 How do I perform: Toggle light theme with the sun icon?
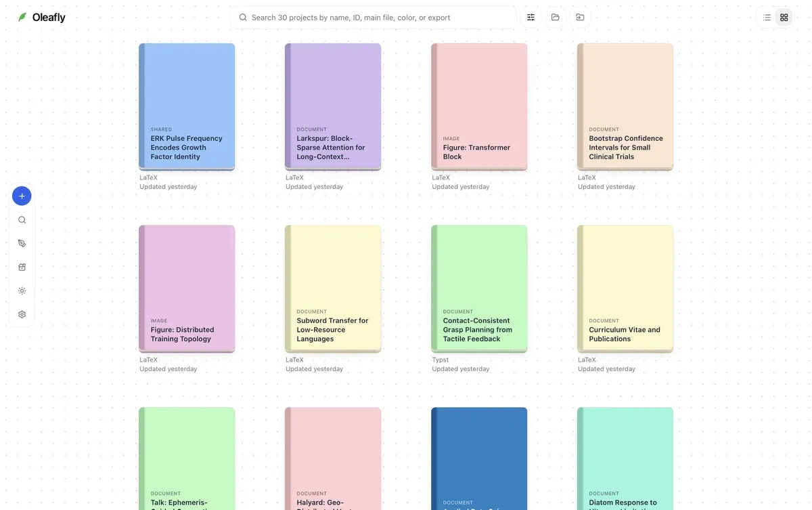coord(22,291)
